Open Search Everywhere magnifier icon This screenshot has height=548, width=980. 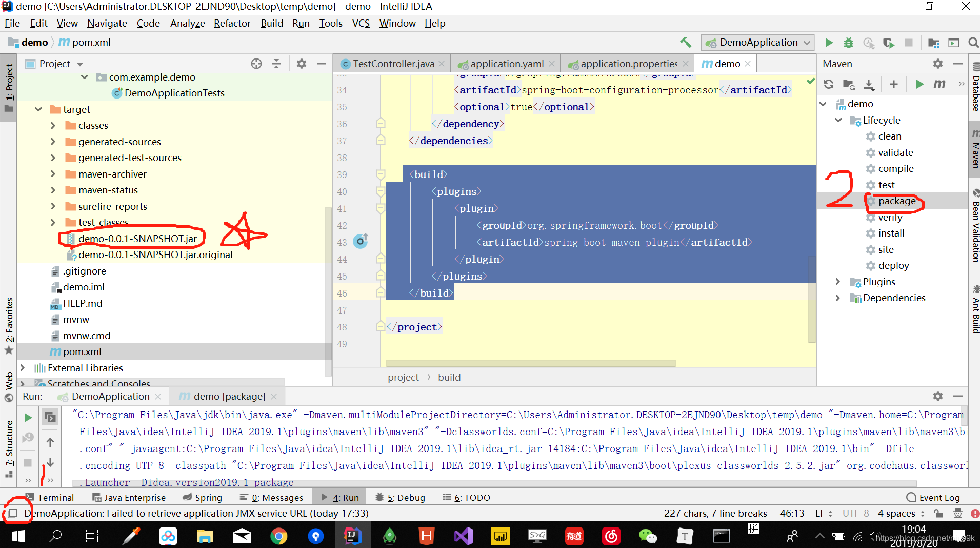coord(973,43)
